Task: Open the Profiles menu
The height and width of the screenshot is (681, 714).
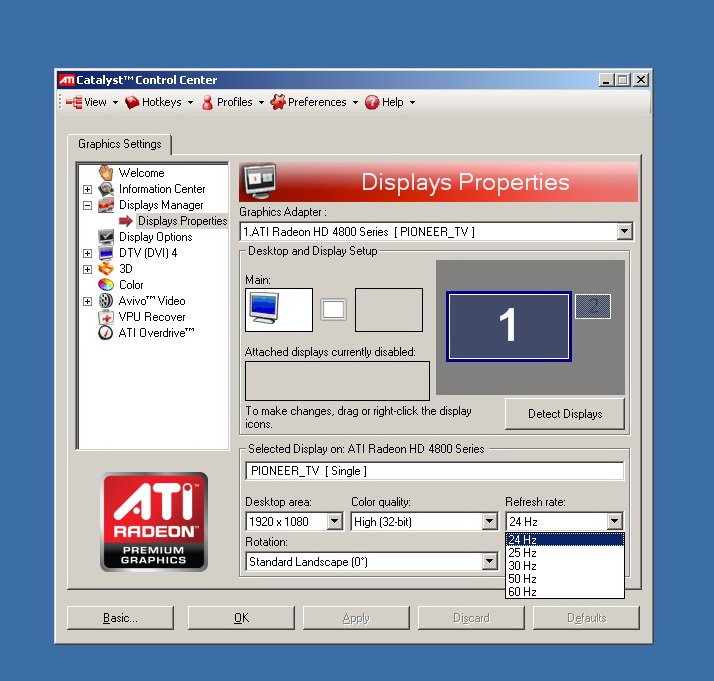Action: [233, 102]
